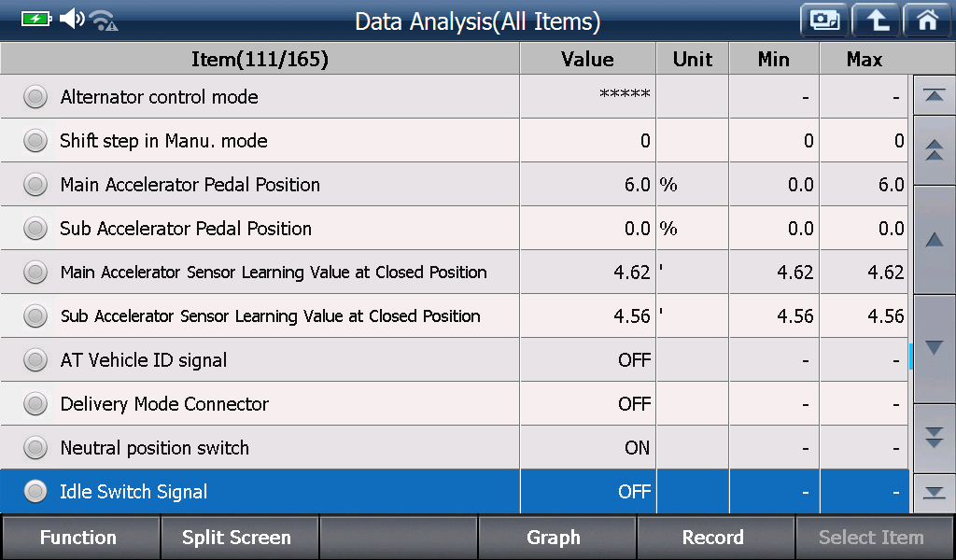Move down one row with the single down arrow

point(934,348)
